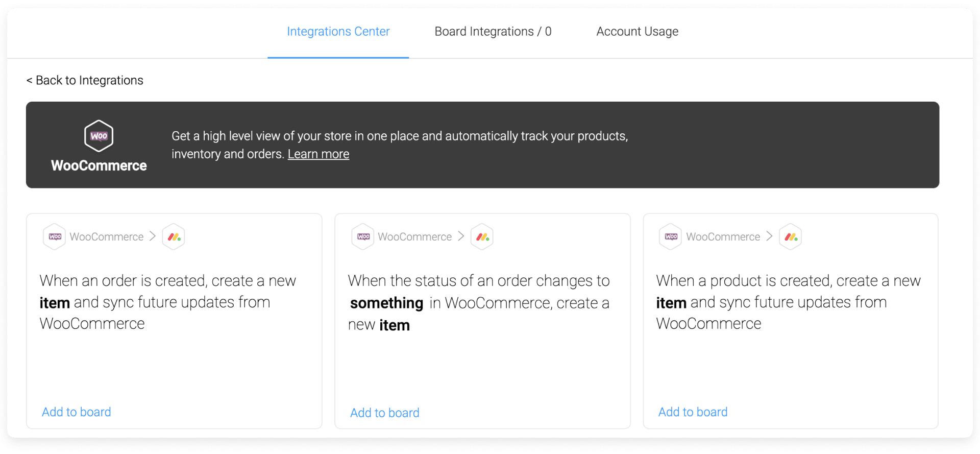Open the Account Usage tab
This screenshot has width=980, height=454.
pyautogui.click(x=638, y=32)
